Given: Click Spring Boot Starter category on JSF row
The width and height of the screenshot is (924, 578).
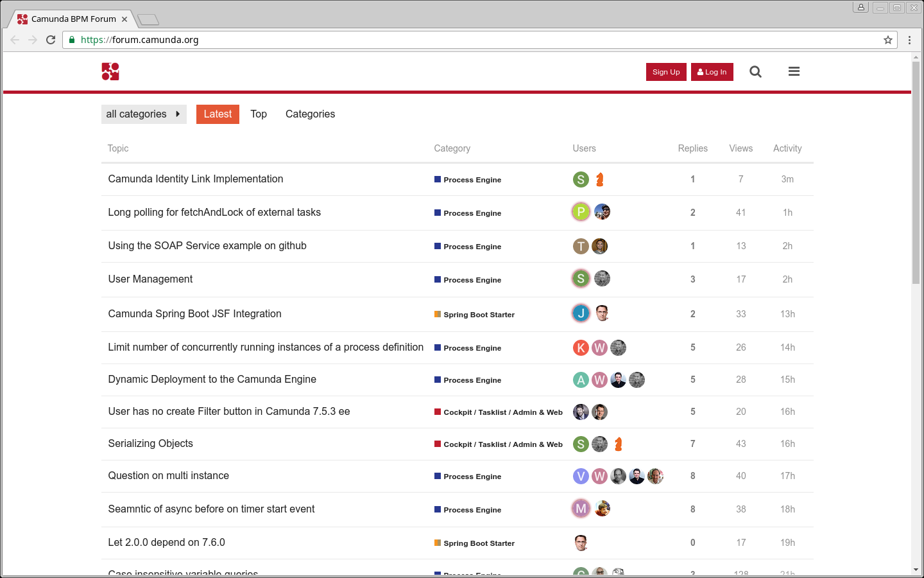Looking at the screenshot, I should click(474, 315).
